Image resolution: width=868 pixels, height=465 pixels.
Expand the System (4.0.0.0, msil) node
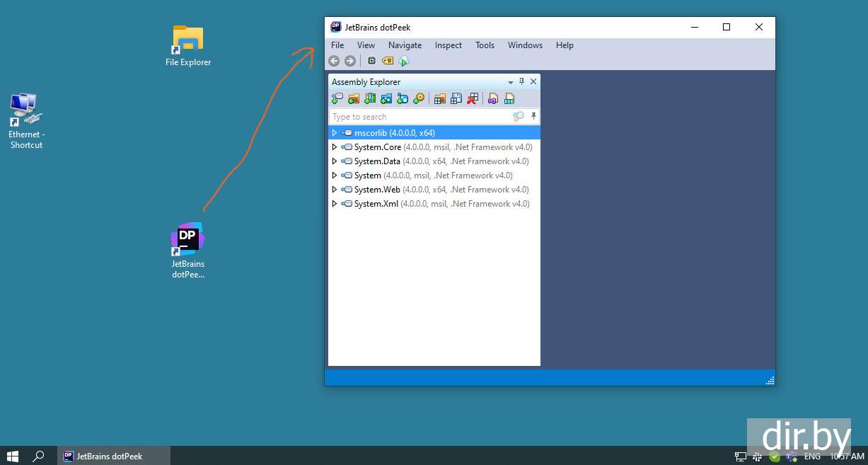click(335, 176)
